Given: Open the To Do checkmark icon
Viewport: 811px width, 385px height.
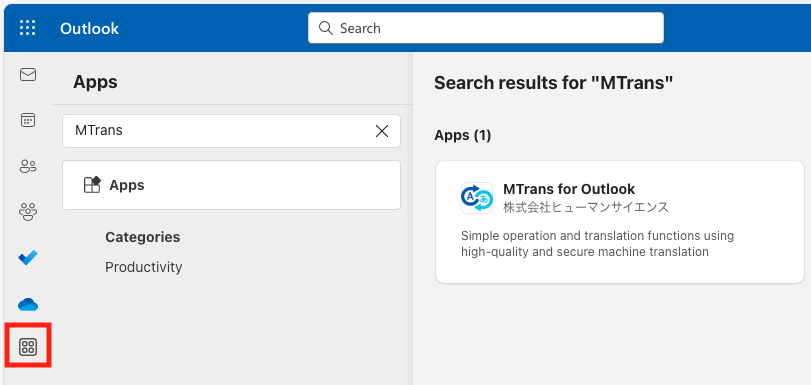Looking at the screenshot, I should 28,257.
